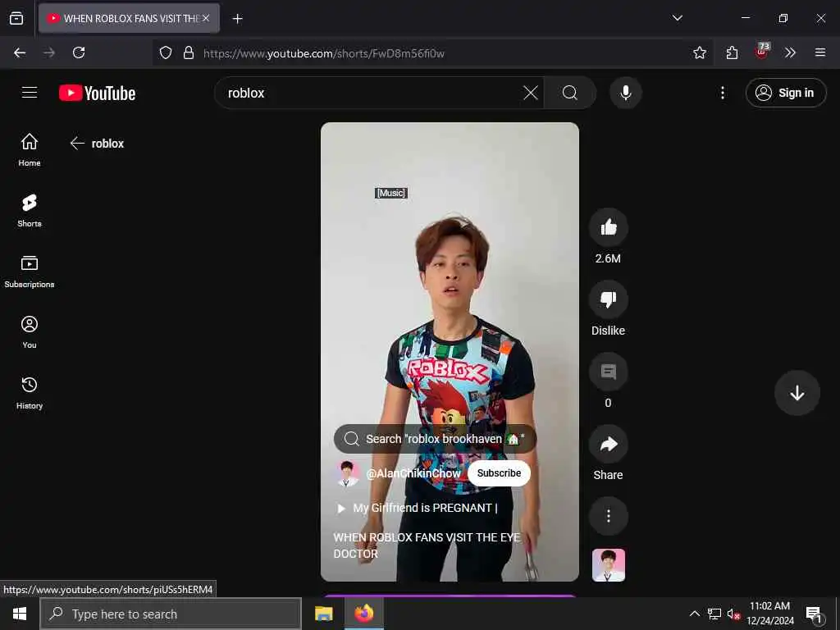Click the short title WHEN ROBLOX FANS VISIT
Image resolution: width=840 pixels, height=630 pixels.
427,546
